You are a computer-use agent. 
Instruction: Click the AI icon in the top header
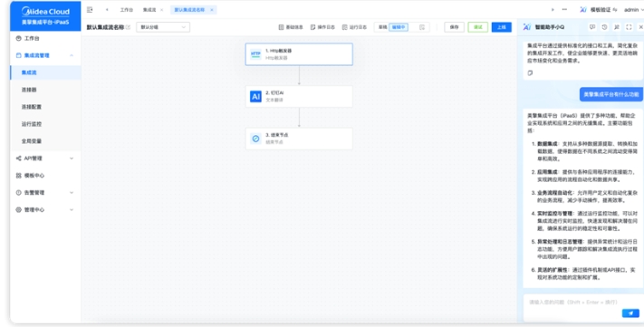pyautogui.click(x=583, y=9)
